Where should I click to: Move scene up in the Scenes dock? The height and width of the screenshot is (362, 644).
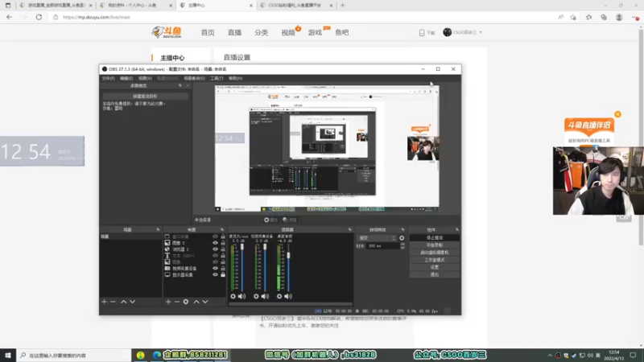124,302
